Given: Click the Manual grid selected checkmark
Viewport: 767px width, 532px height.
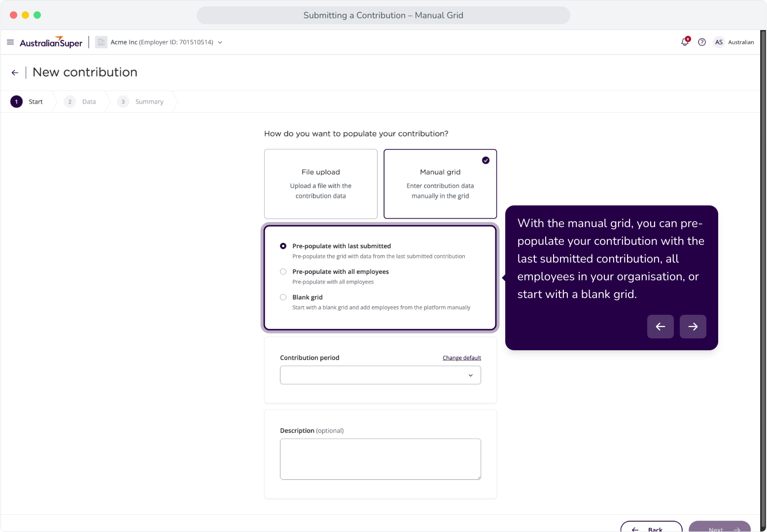Looking at the screenshot, I should pos(486,161).
